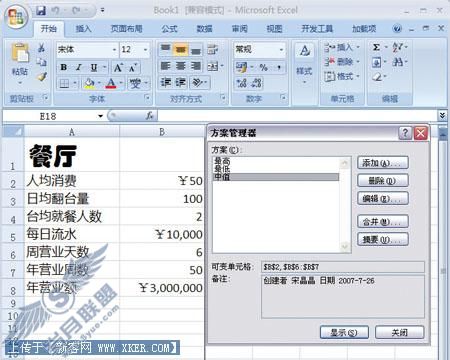Open the font size dropdown
The image size is (450, 360).
[x=145, y=50]
